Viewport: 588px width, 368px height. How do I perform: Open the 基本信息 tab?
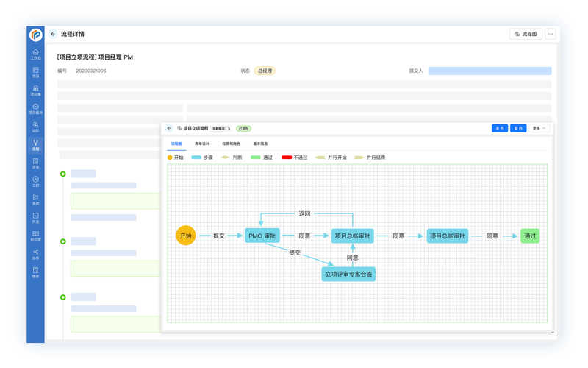[x=260, y=144]
